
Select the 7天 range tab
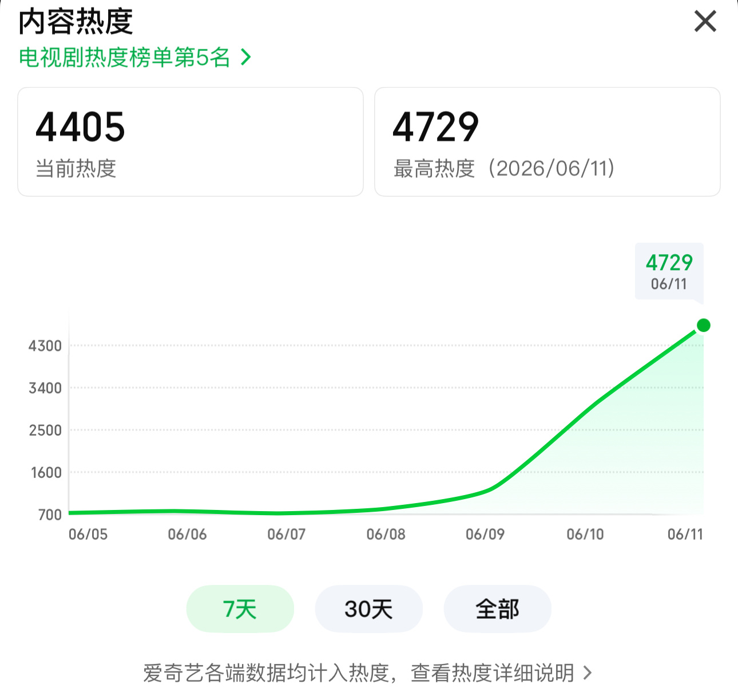coord(240,609)
